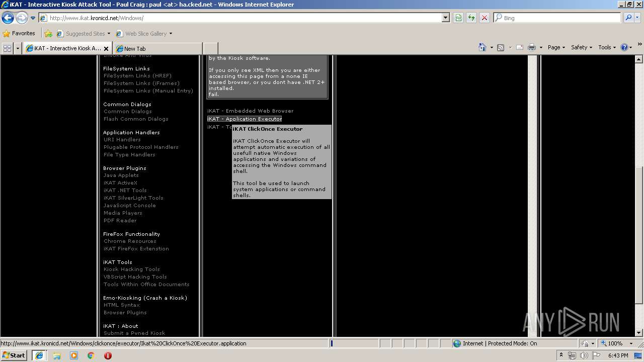Click URI Handlers link
Image resolution: width=644 pixels, height=362 pixels.
(122, 140)
